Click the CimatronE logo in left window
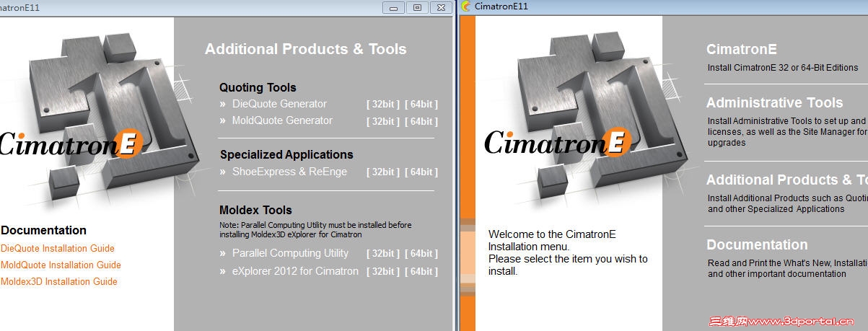 coord(71,143)
